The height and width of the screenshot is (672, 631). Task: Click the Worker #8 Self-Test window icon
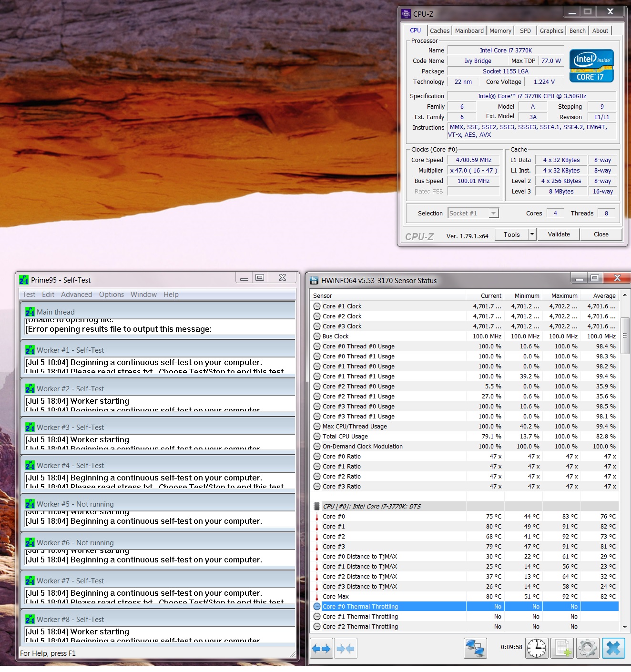[30, 619]
